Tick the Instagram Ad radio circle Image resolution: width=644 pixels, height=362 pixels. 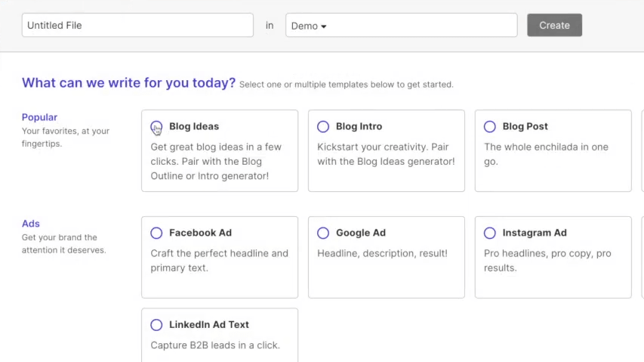[489, 233]
